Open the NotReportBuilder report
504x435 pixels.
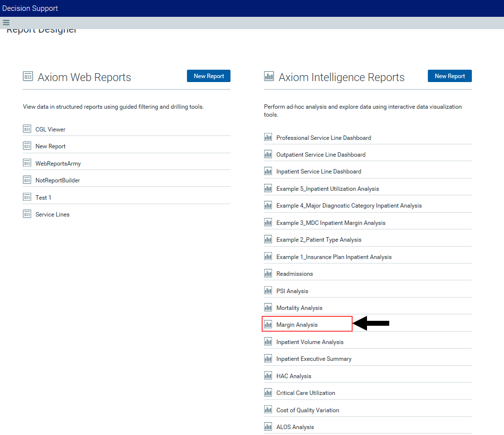58,180
